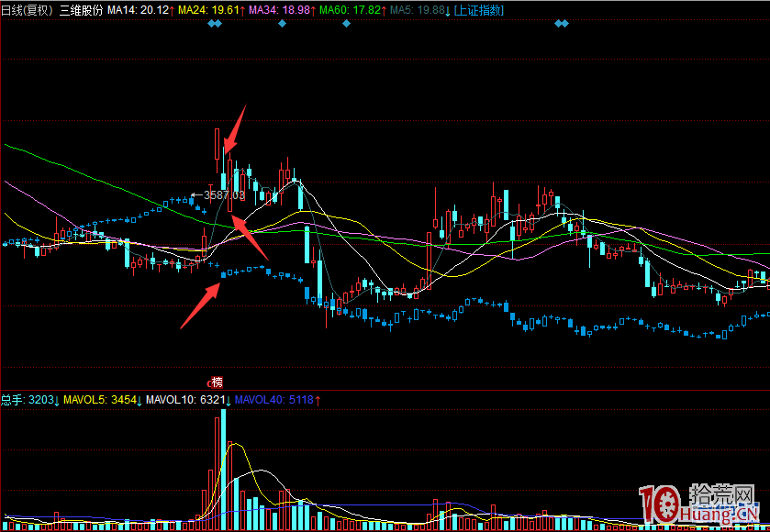The image size is (770, 532).
Task: Click the red 榜 badge icon
Action: pyautogui.click(x=218, y=382)
